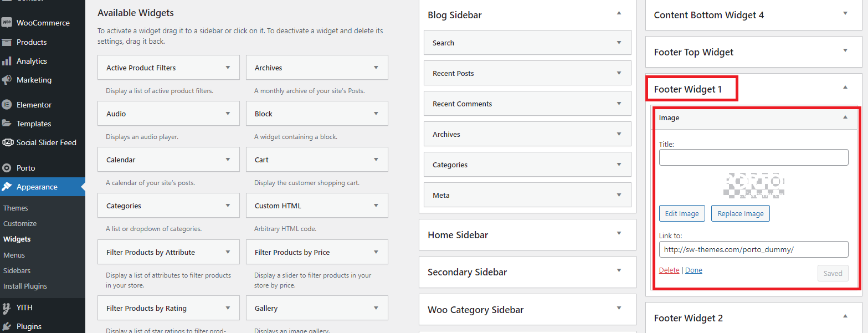Click the Porto theme icon

click(x=7, y=168)
